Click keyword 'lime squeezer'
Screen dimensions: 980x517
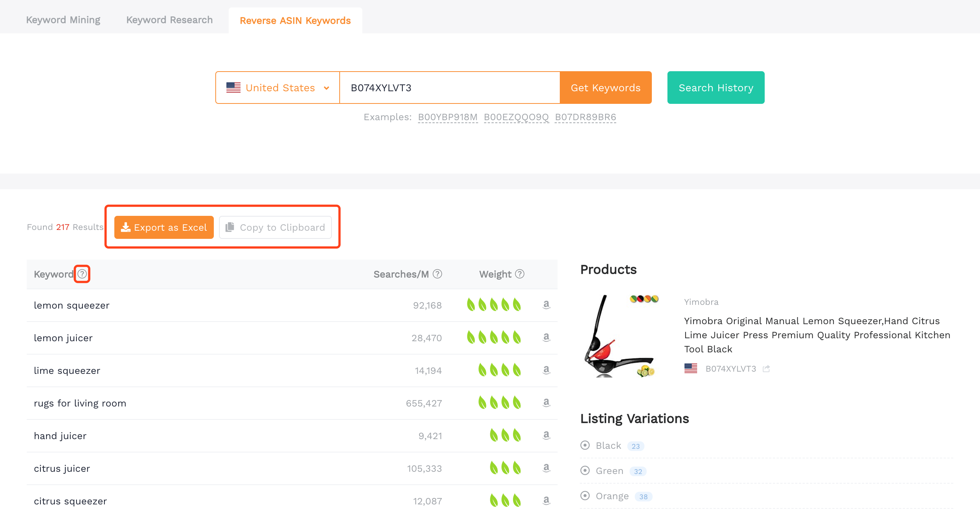[x=67, y=371]
